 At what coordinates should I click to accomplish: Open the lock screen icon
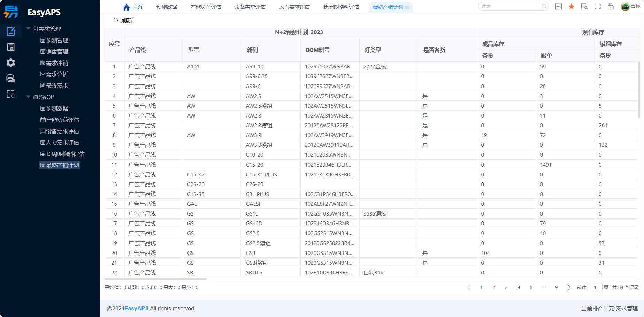coord(611,7)
